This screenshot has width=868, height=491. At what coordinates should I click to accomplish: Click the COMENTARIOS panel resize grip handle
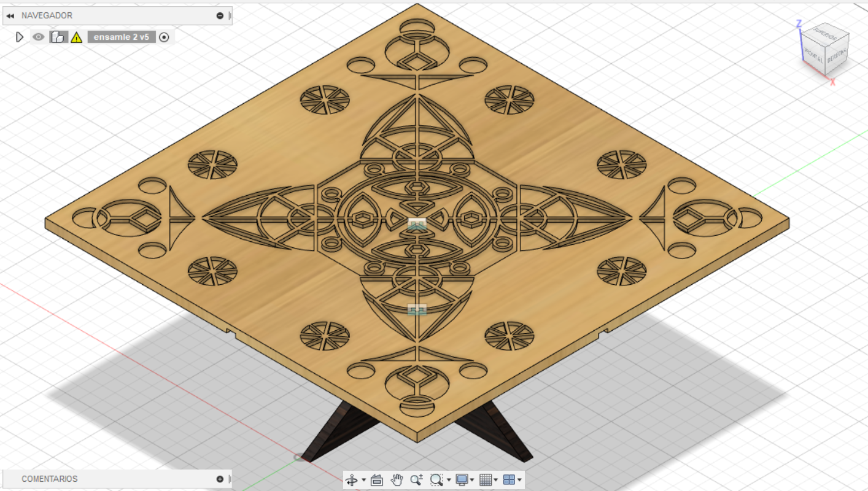click(x=230, y=479)
